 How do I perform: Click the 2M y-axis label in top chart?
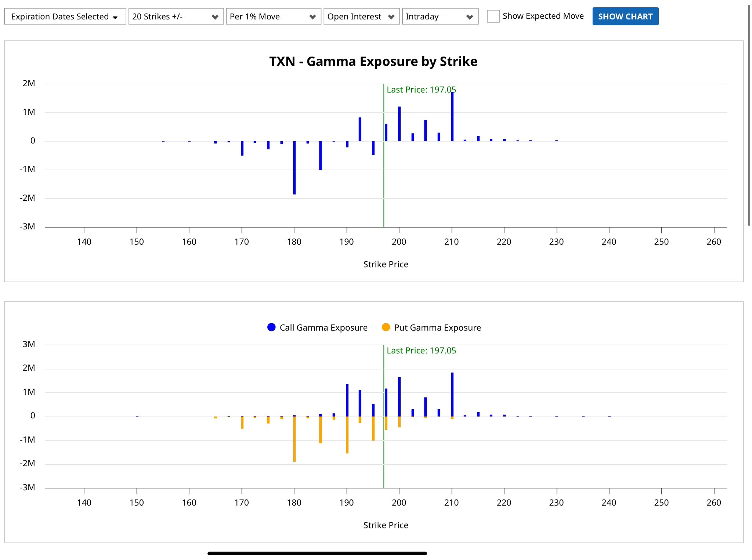point(29,83)
